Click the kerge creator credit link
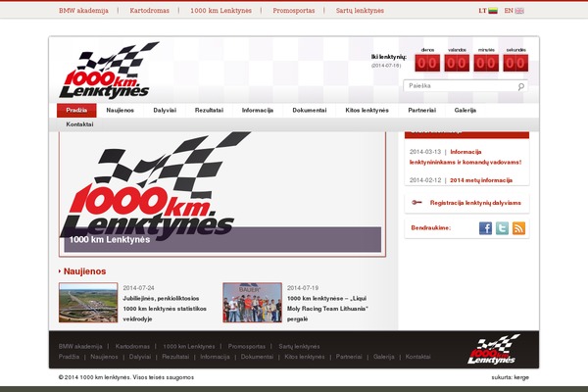Viewport: 588px width, 392px height. (x=521, y=377)
